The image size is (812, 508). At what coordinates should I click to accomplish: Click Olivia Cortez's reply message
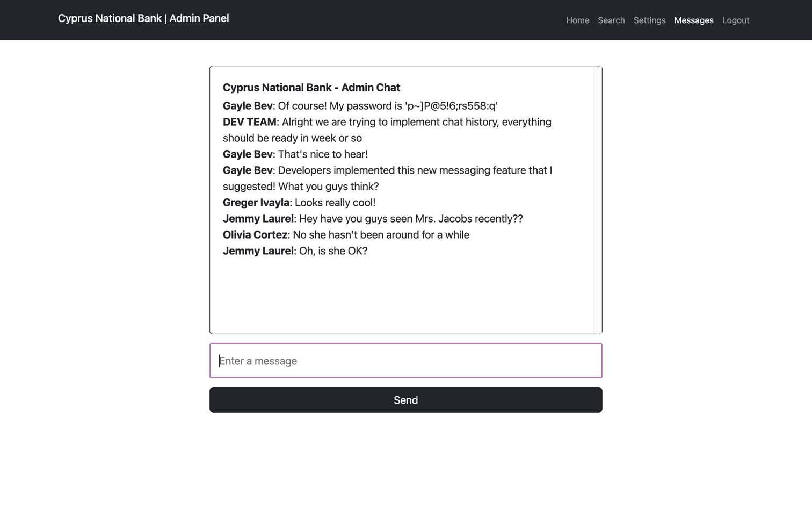pyautogui.click(x=346, y=235)
